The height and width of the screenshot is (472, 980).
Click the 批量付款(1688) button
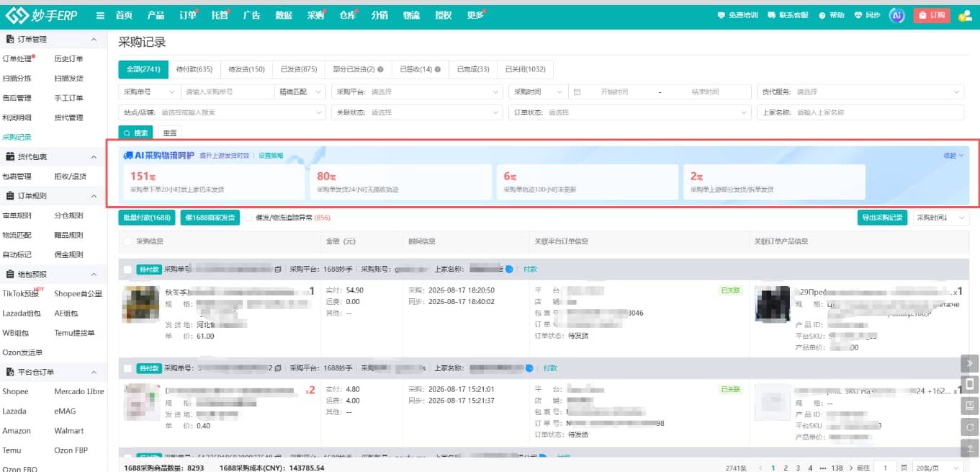(147, 218)
